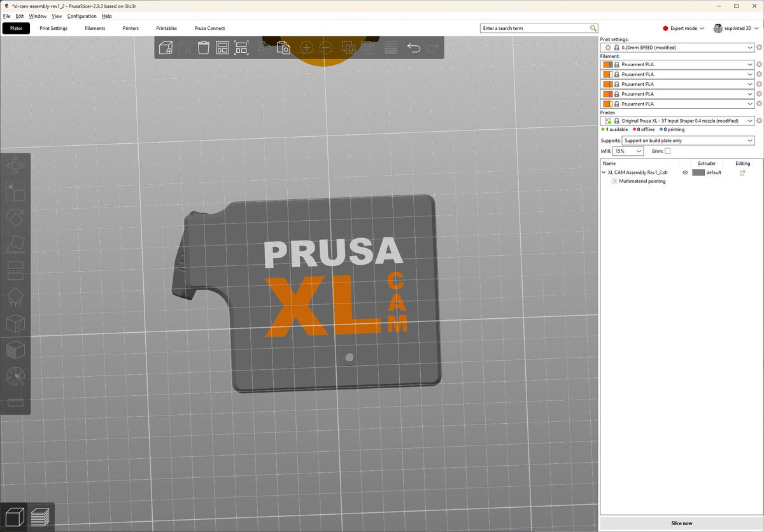Screen dimensions: 764x532
Task: Switch to the sliced layers Preview view
Action: click(40, 517)
